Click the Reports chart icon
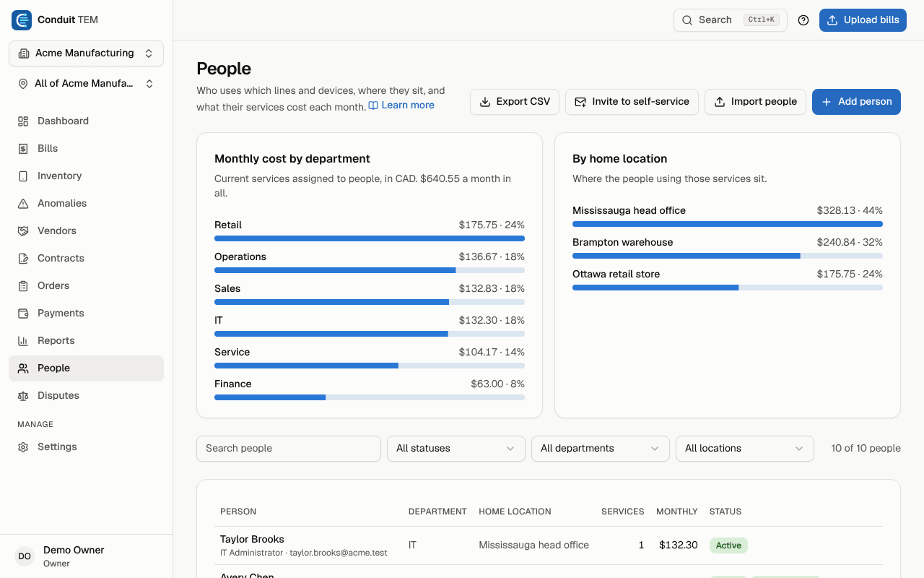The height and width of the screenshot is (578, 924). pos(23,341)
